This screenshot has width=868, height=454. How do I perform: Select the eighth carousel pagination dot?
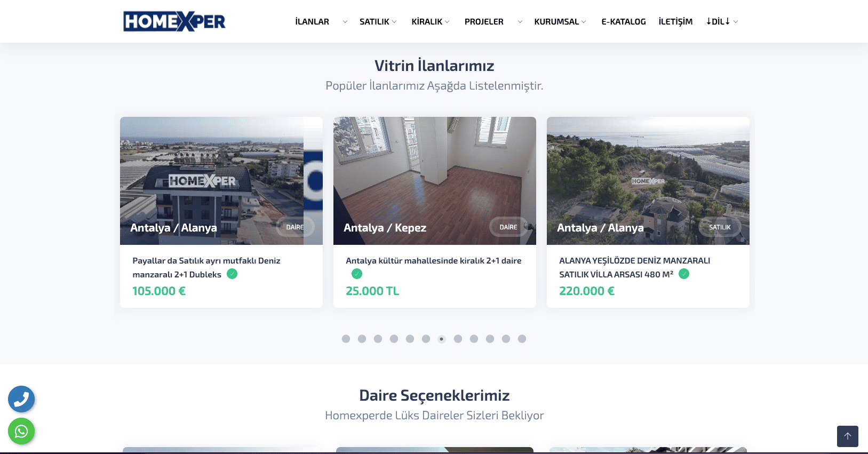(458, 339)
